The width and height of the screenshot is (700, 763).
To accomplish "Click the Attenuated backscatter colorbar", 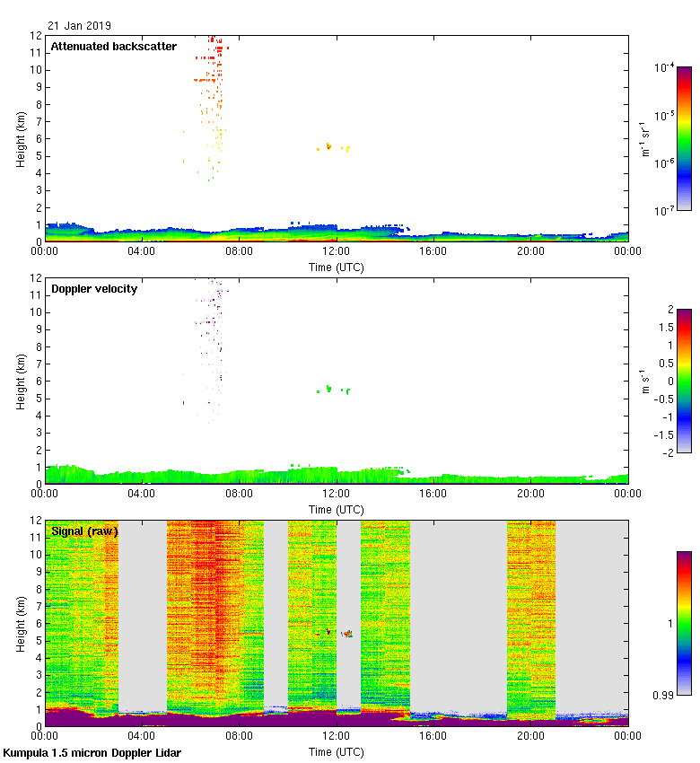I will (684, 138).
